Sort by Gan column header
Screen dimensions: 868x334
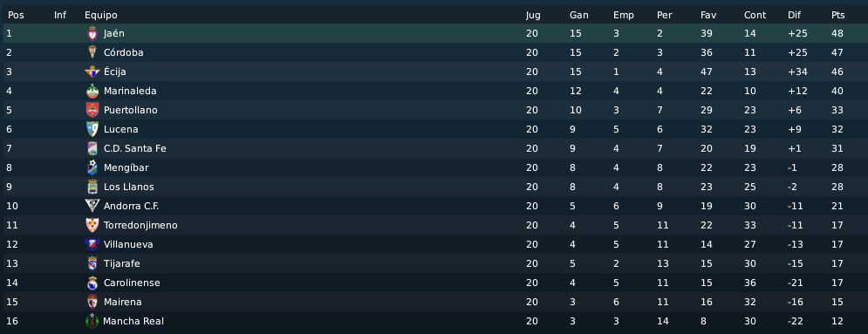(578, 16)
